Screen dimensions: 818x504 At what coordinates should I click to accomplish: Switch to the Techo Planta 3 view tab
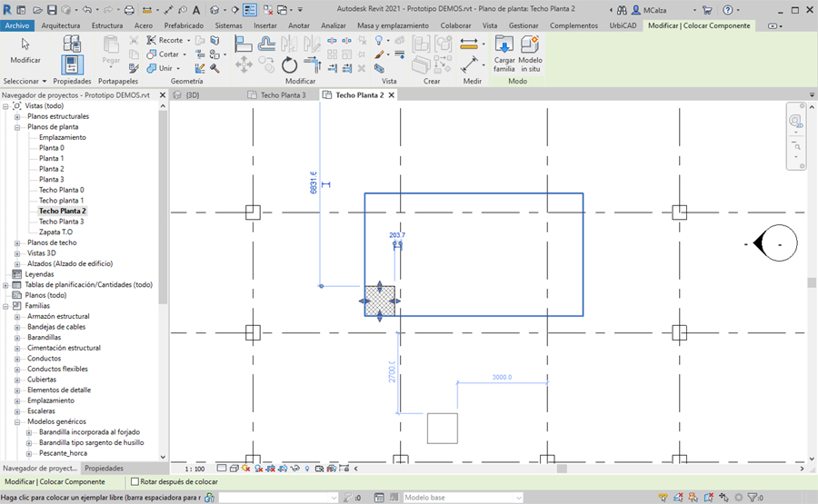click(x=283, y=94)
